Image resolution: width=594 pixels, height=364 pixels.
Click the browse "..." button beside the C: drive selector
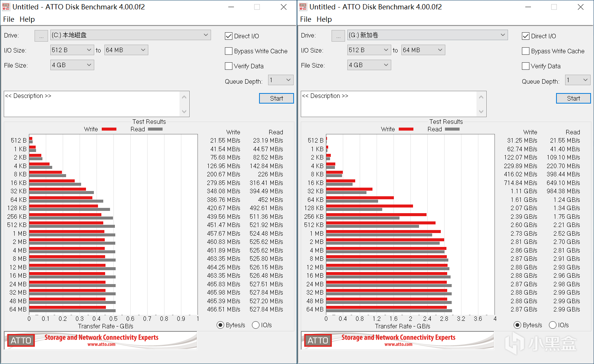pos(41,36)
